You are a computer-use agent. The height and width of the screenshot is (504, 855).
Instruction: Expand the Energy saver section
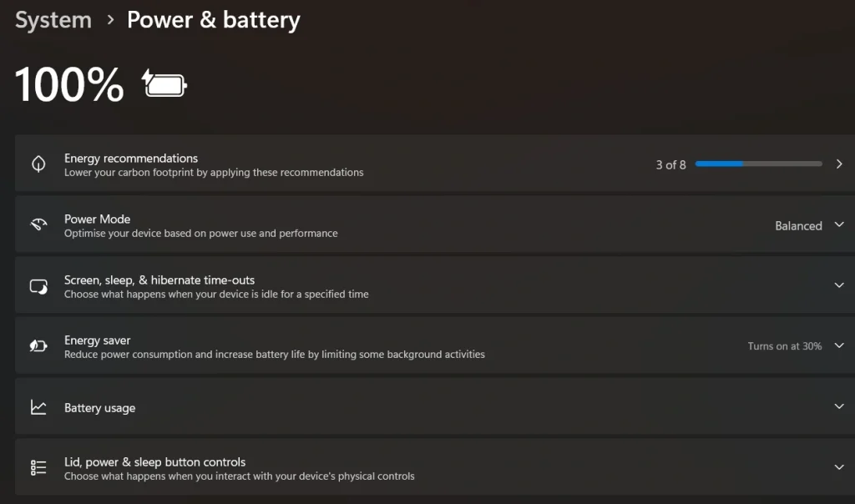pos(840,345)
